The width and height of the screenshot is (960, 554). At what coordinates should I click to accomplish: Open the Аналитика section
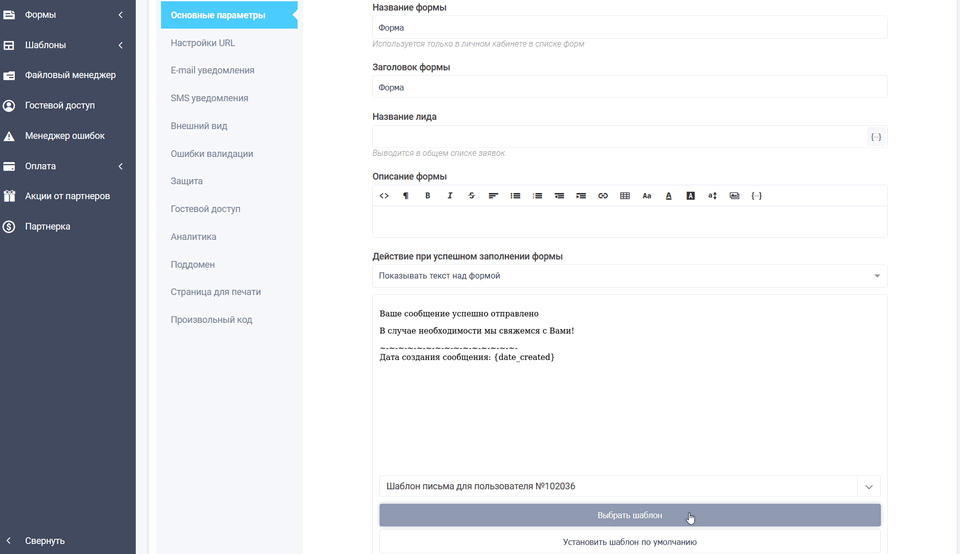click(x=193, y=237)
